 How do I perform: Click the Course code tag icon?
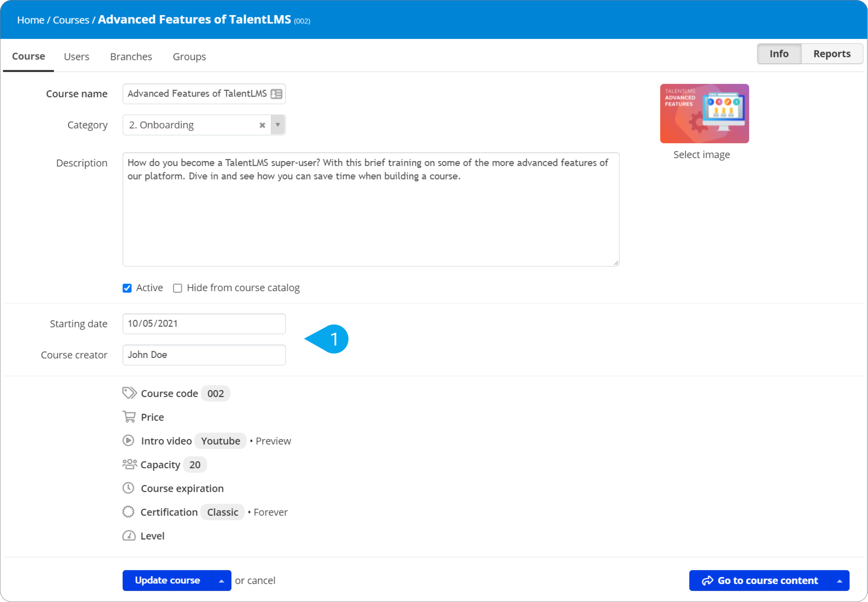pos(129,393)
